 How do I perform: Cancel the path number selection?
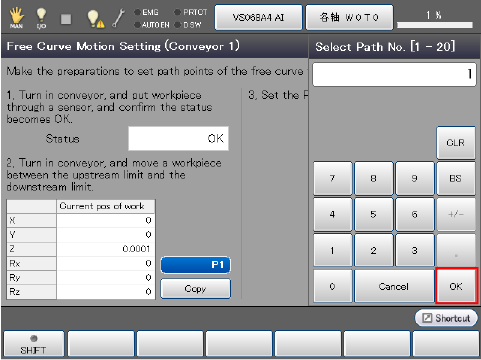pos(394,286)
